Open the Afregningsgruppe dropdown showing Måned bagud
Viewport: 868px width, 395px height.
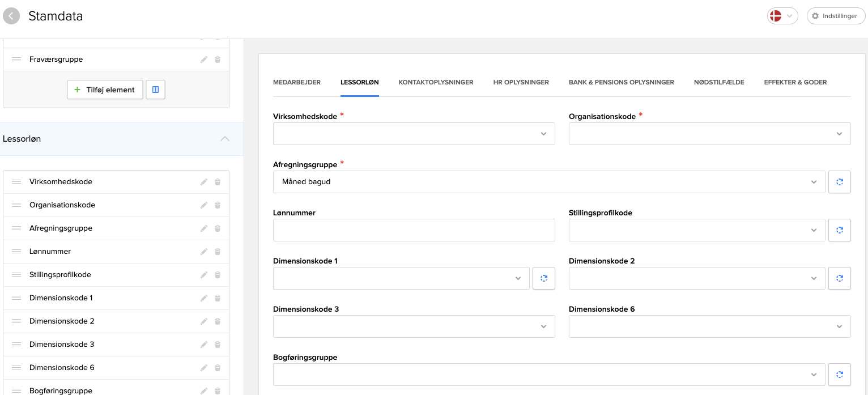(548, 182)
